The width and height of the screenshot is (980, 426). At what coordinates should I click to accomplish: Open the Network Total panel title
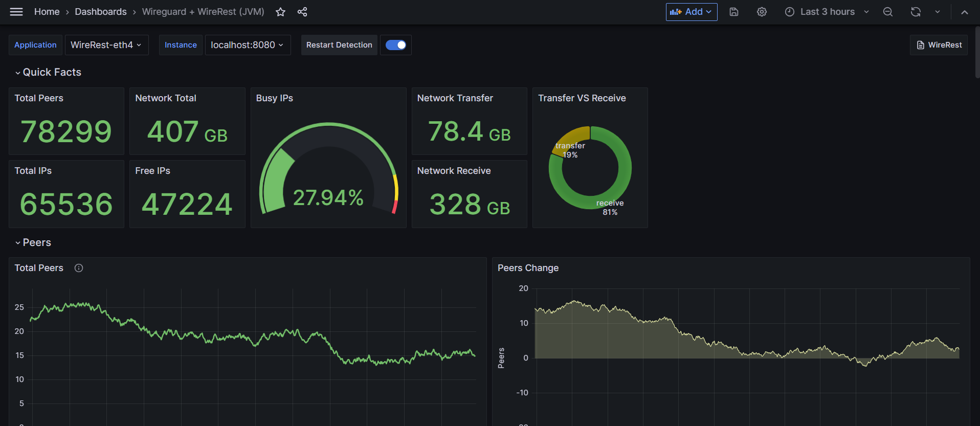166,98
